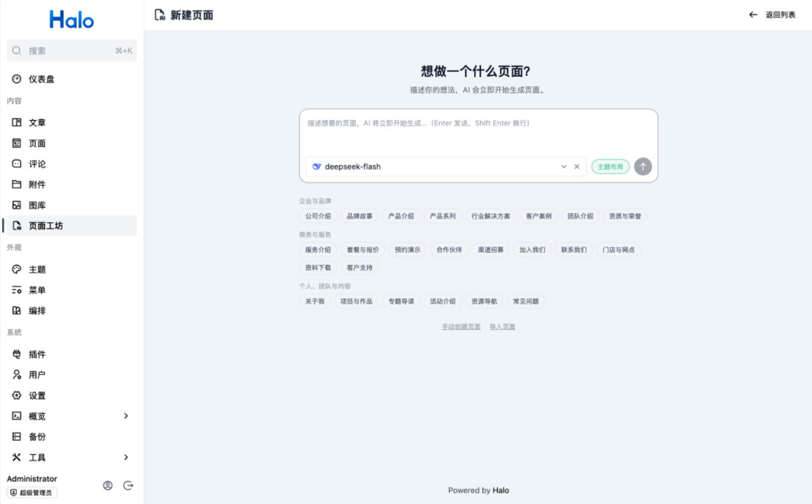Screen dimensions: 812x504
Task: Choose the 联系我们 template chip
Action: [574, 250]
